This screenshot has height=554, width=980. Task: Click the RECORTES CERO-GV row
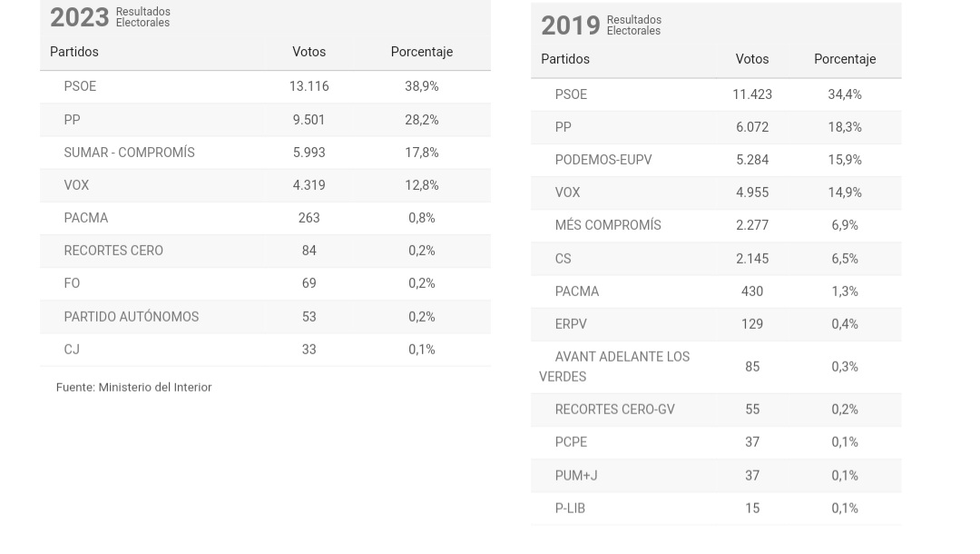[x=614, y=410]
